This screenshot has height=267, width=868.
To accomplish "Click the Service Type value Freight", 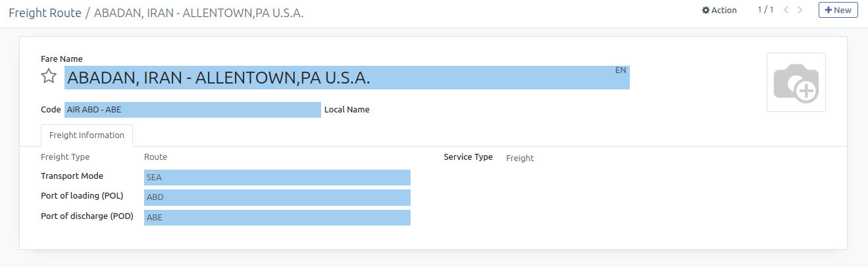I will [x=520, y=158].
